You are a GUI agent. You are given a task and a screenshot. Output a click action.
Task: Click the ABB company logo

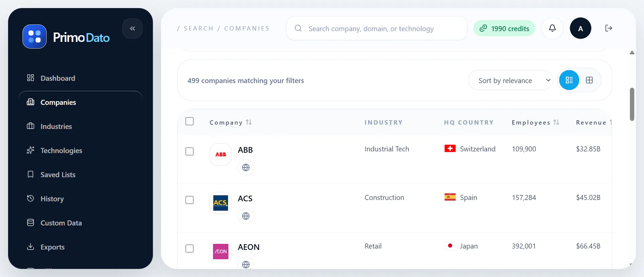[221, 154]
